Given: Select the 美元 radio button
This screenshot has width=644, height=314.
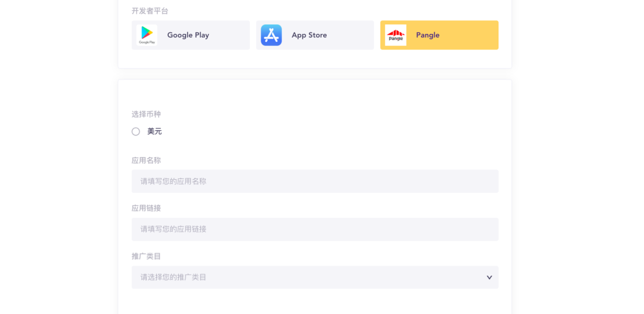Looking at the screenshot, I should (x=136, y=131).
